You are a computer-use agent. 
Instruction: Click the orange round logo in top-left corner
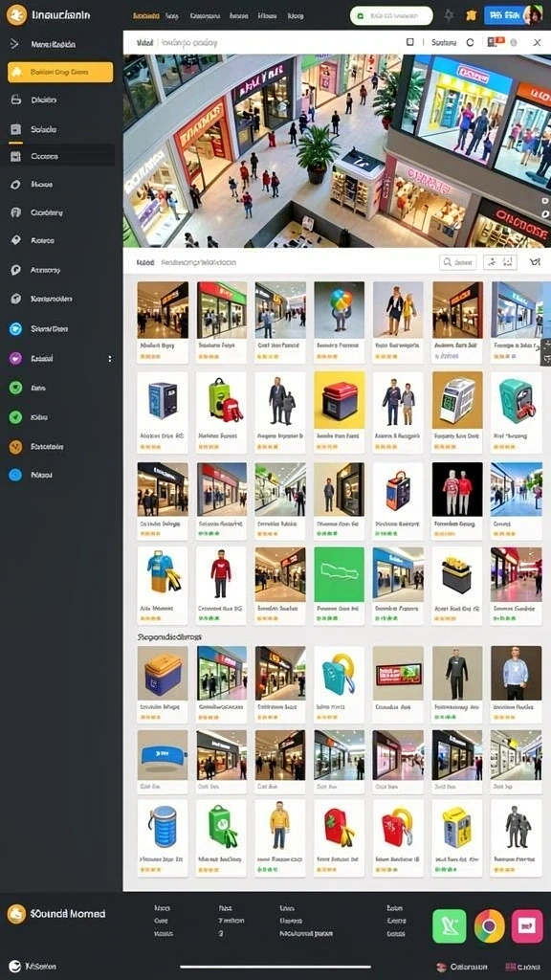click(16, 15)
